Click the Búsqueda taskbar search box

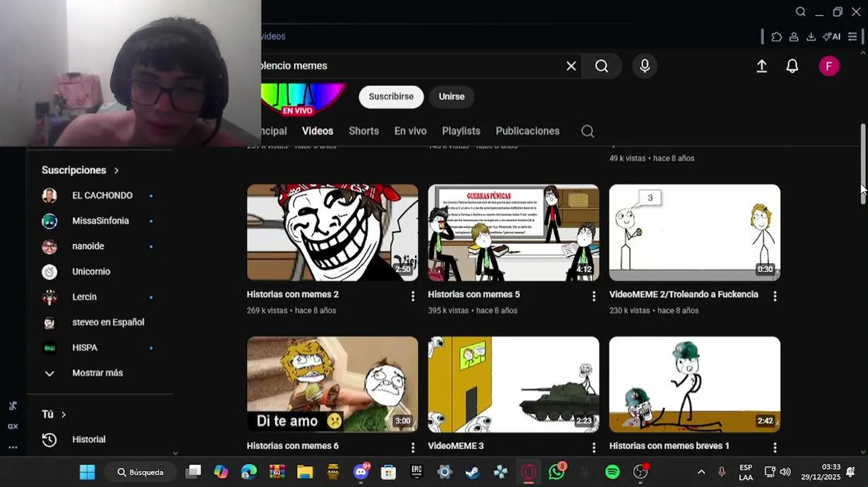click(x=141, y=472)
